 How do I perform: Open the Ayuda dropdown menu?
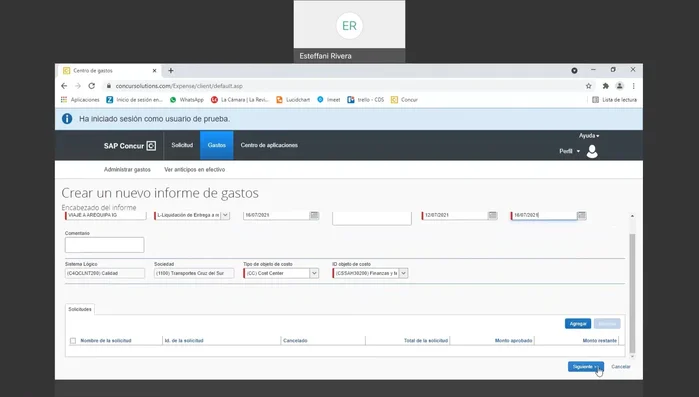coord(589,135)
